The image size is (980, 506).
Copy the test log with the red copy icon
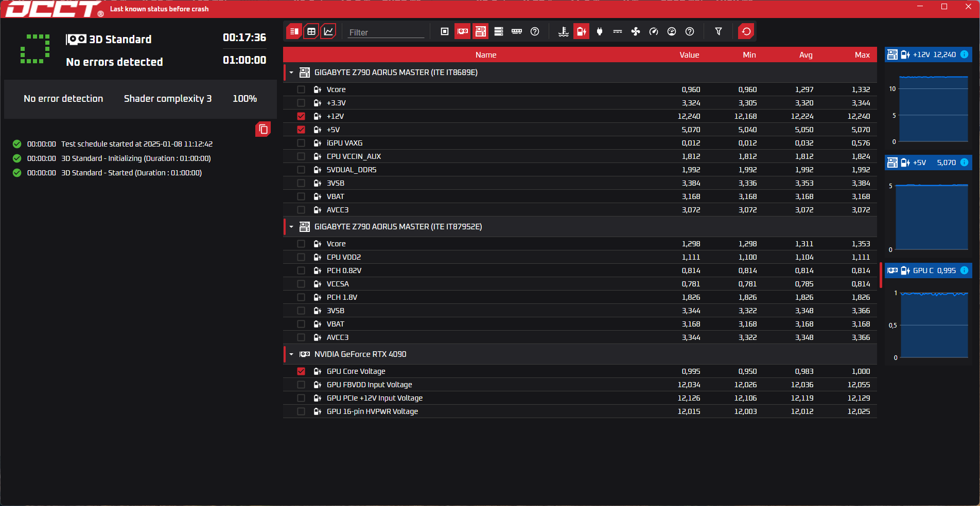[x=263, y=129]
